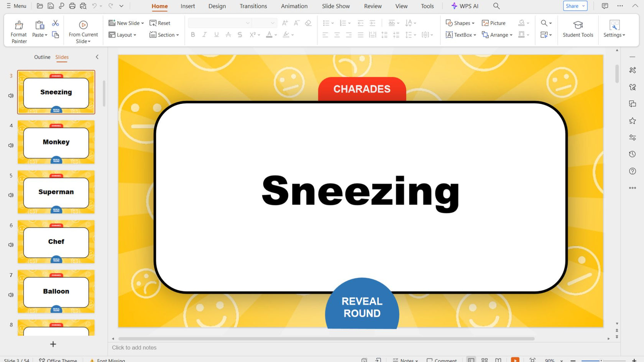
Task: Switch to Slide Sorter view
Action: (x=484, y=360)
